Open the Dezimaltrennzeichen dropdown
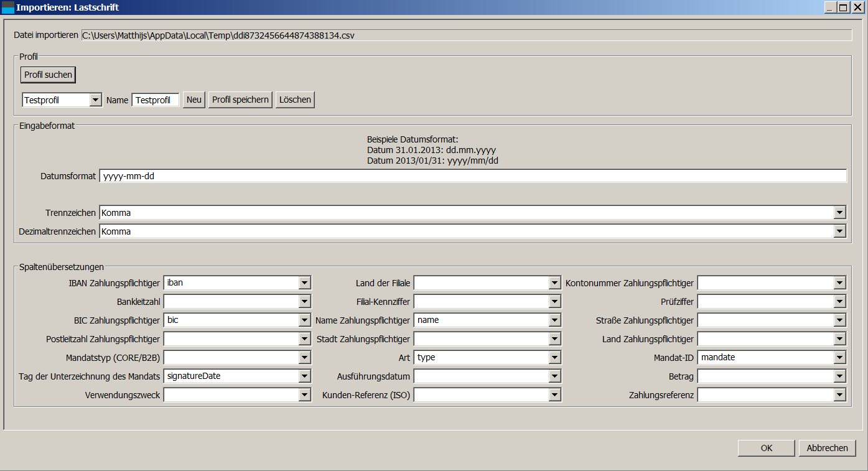 (473, 231)
